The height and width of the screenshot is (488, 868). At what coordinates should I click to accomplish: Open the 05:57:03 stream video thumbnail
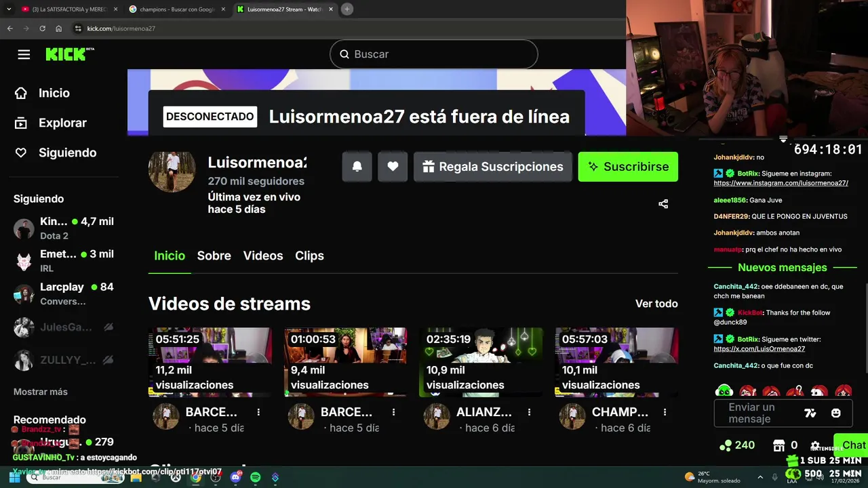616,362
